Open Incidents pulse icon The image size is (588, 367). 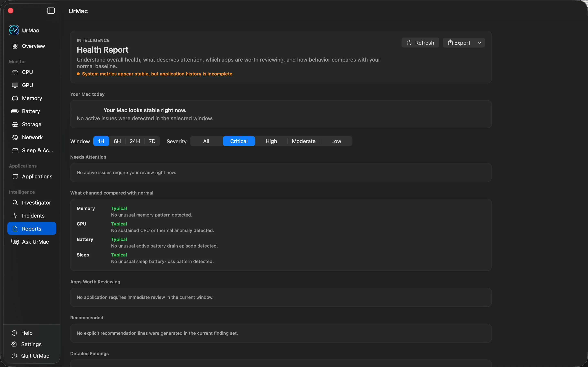pos(15,216)
